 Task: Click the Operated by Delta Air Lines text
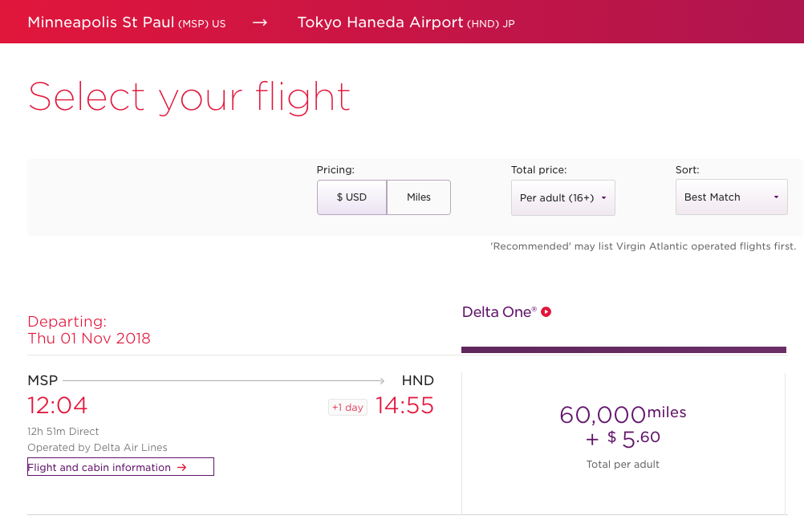[x=97, y=448]
